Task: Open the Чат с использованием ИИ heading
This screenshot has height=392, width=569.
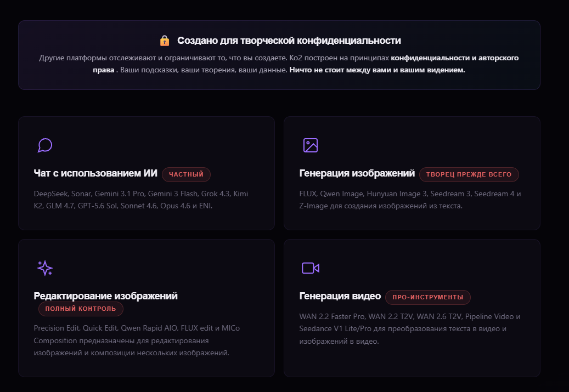Action: (x=95, y=173)
